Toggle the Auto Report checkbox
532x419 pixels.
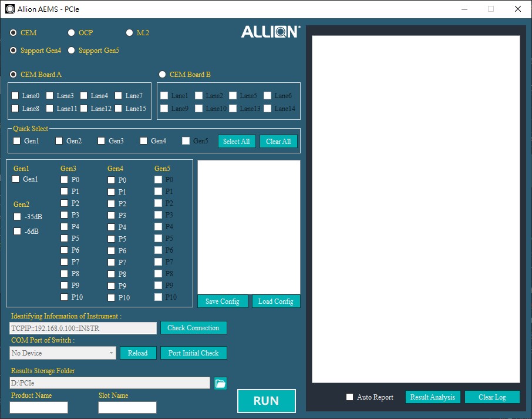[x=349, y=397]
